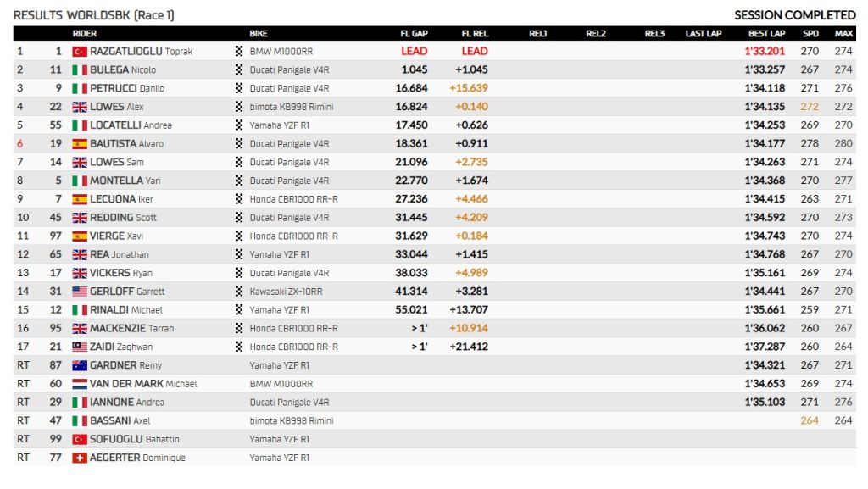Screen dimensions: 868x489
Task: Click the British flag next to Rea
Action: [x=80, y=254]
